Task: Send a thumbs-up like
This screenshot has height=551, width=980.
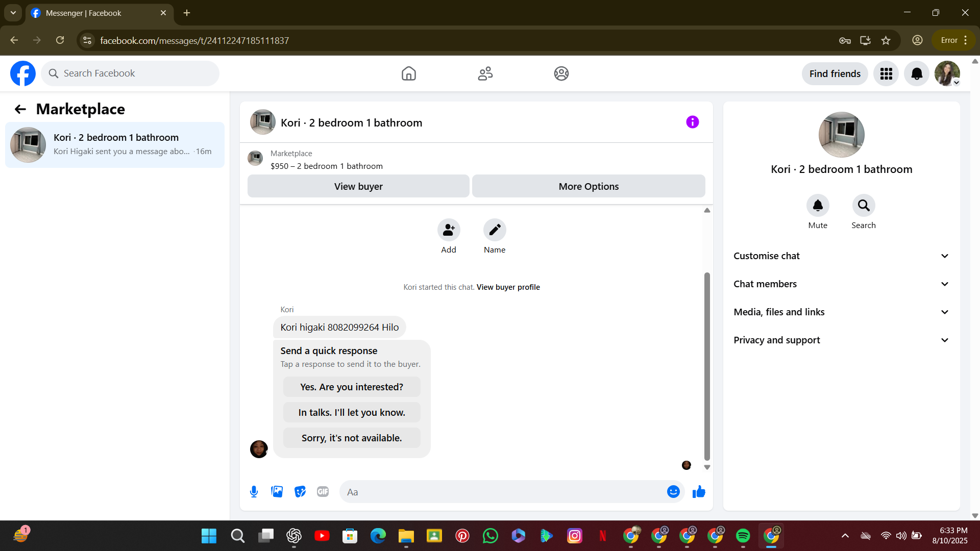Action: pos(699,492)
